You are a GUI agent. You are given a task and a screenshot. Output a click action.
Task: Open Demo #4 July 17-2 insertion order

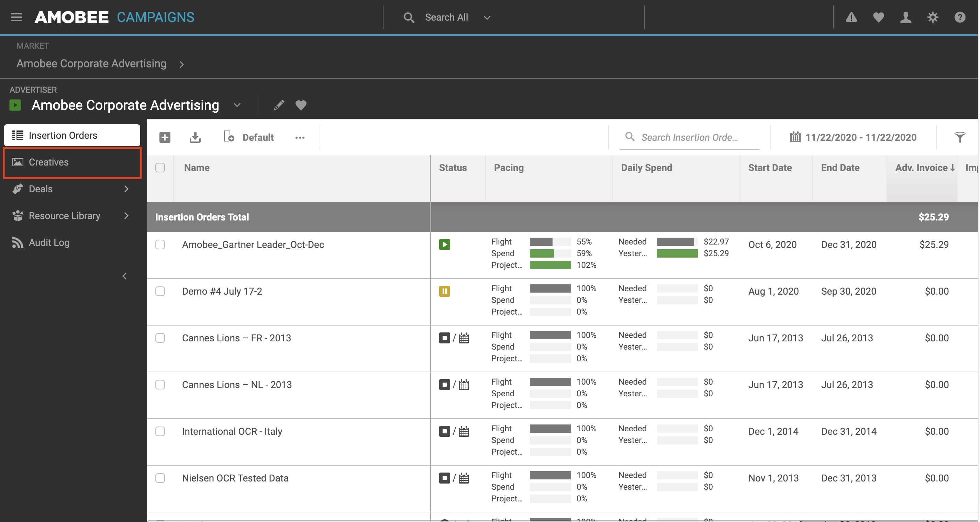click(x=222, y=291)
